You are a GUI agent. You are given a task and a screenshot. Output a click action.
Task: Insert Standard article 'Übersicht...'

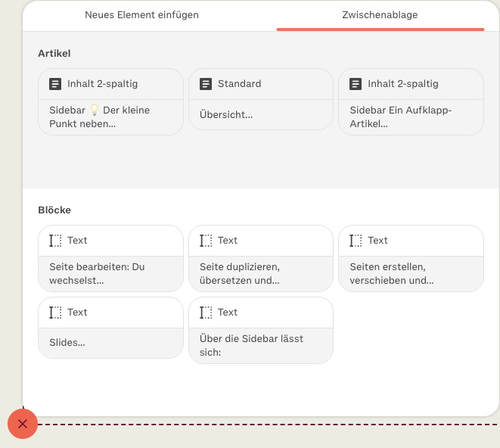261,99
